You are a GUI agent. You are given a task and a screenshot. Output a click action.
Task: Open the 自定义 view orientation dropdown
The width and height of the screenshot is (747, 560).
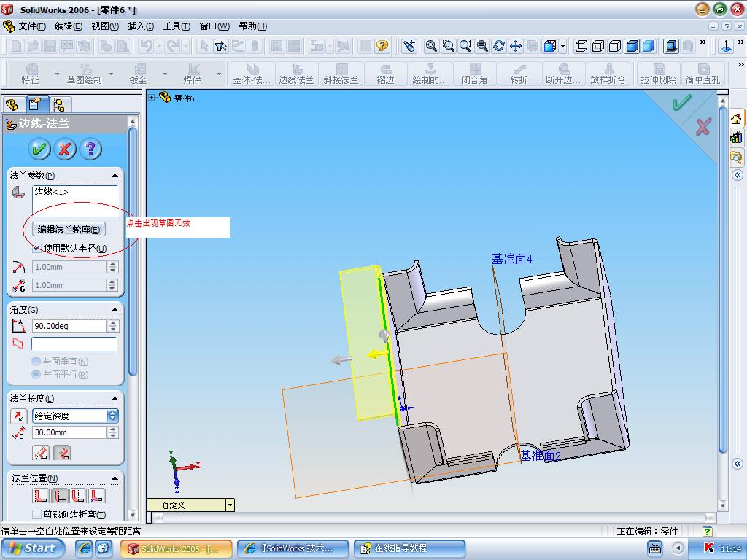click(230, 505)
